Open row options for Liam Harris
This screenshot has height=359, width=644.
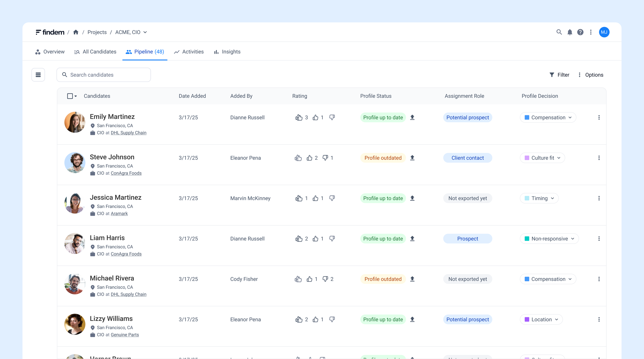click(x=599, y=239)
